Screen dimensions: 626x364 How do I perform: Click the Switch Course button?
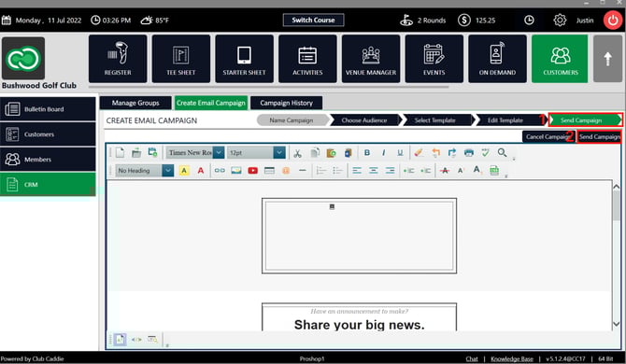(313, 20)
